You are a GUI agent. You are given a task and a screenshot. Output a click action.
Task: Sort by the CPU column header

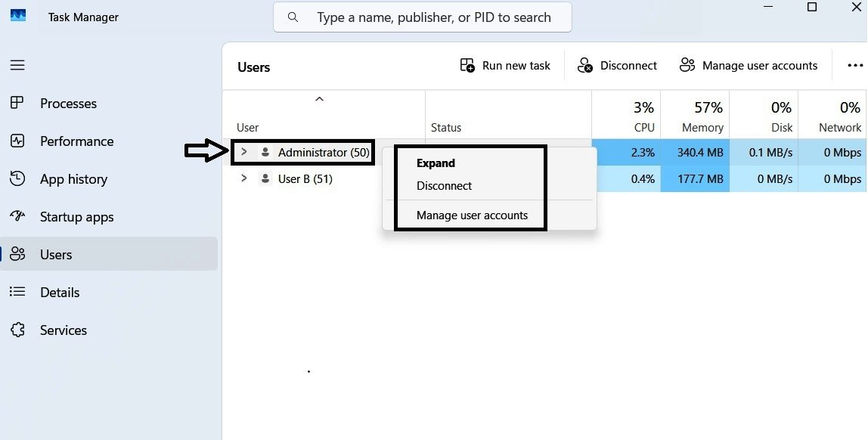pos(643,128)
